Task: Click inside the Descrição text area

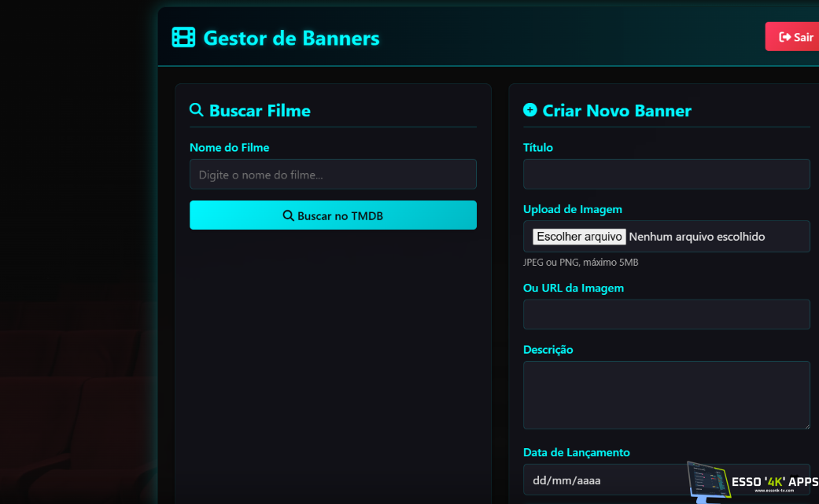Action: tap(666, 395)
